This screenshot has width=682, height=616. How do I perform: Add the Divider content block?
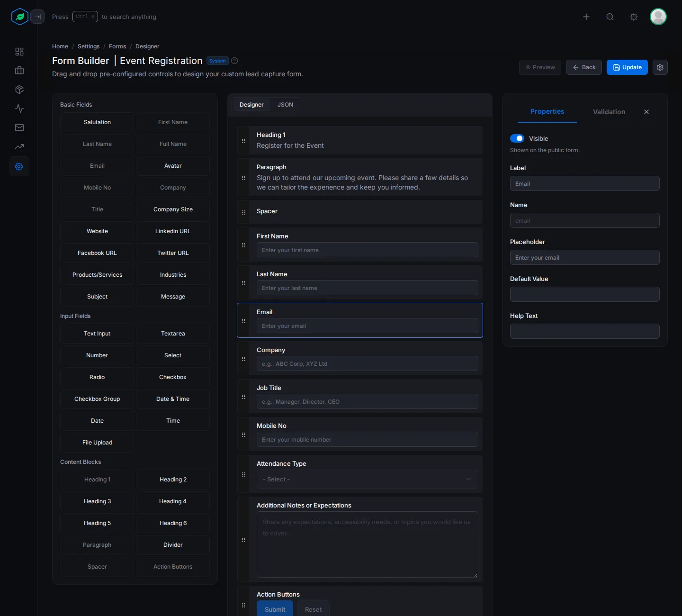click(173, 545)
